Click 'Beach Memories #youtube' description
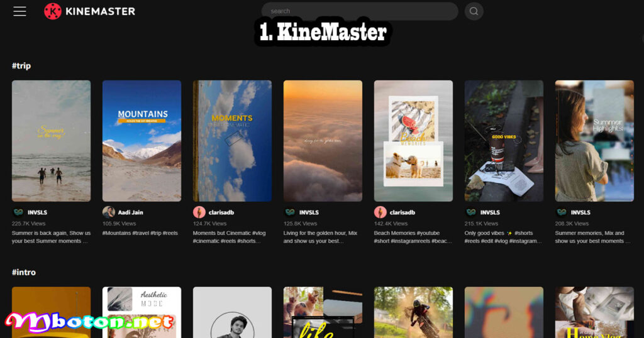This screenshot has width=644, height=338. pyautogui.click(x=413, y=237)
